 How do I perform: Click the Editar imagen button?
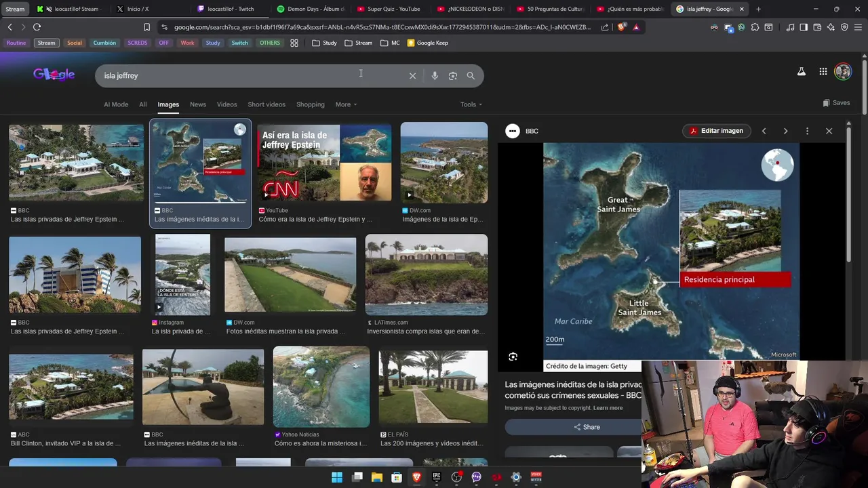click(x=716, y=131)
